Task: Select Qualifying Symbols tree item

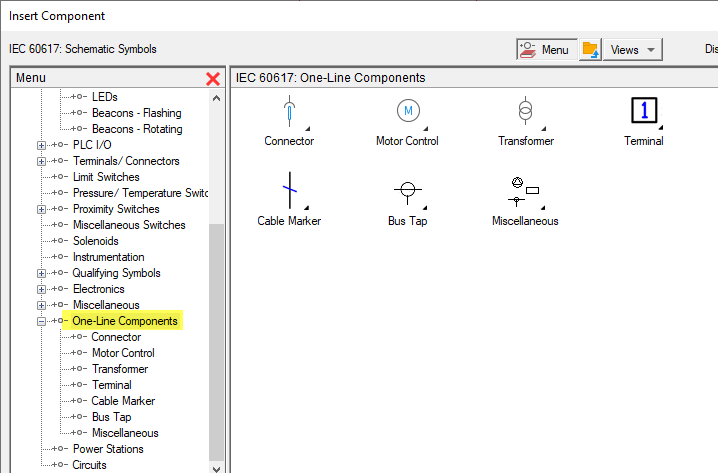Action: click(x=116, y=273)
